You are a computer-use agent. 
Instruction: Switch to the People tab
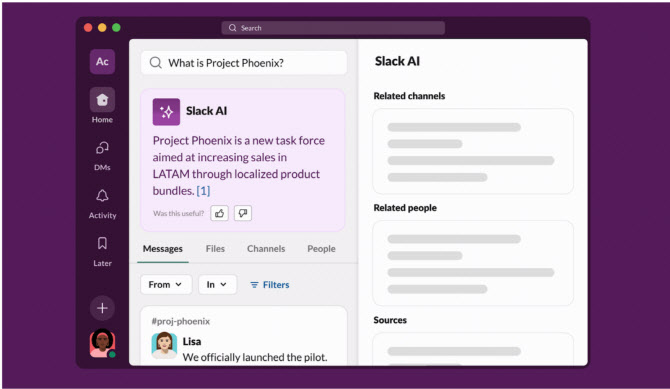[321, 249]
